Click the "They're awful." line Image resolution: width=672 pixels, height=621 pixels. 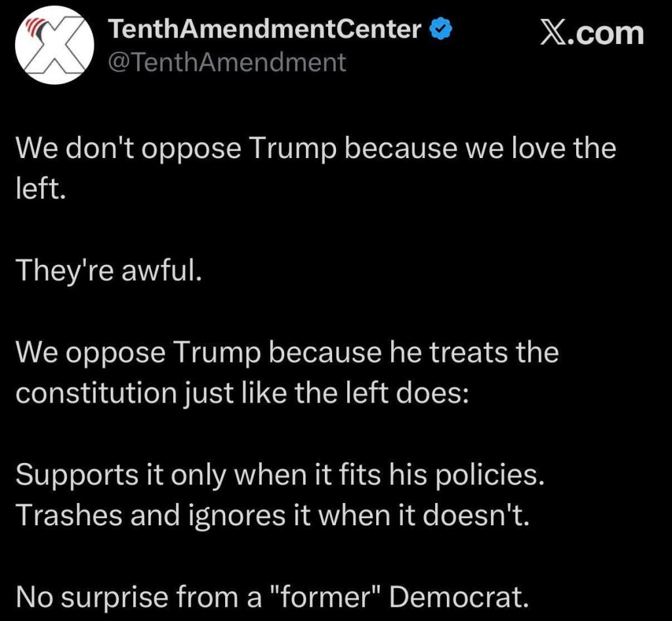tap(107, 270)
